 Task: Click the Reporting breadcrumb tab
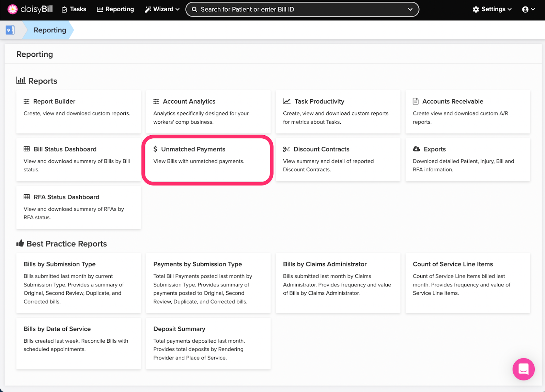coord(50,30)
